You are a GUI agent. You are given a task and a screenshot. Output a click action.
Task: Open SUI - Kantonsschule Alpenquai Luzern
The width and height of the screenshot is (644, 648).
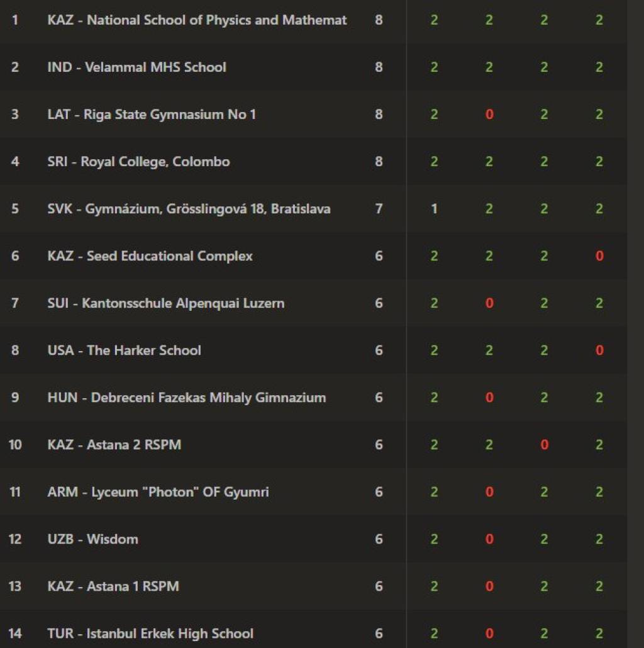pos(166,303)
